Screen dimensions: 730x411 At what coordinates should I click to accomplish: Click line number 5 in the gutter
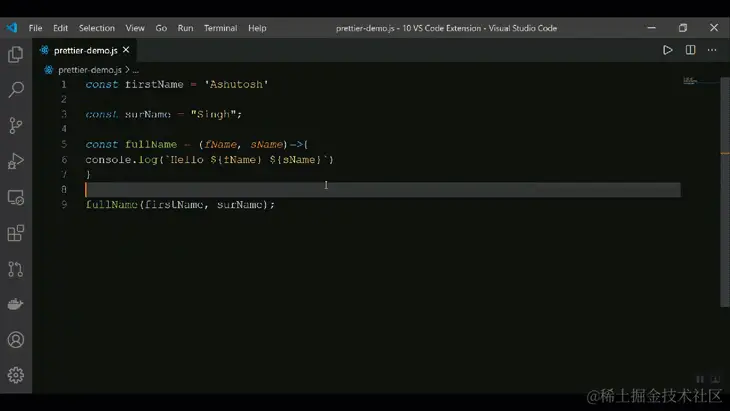pyautogui.click(x=64, y=144)
